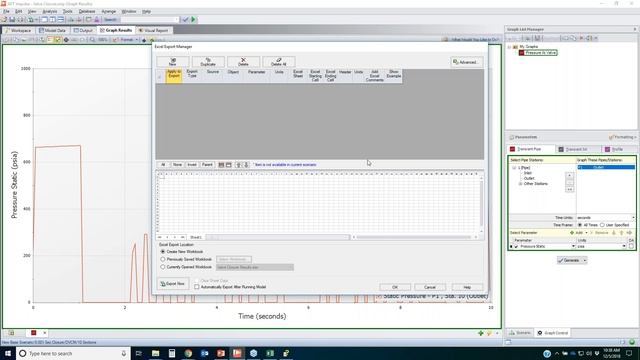This screenshot has height=360, width=640.
Task: Click the move item down arrow icon
Action: click(x=246, y=165)
